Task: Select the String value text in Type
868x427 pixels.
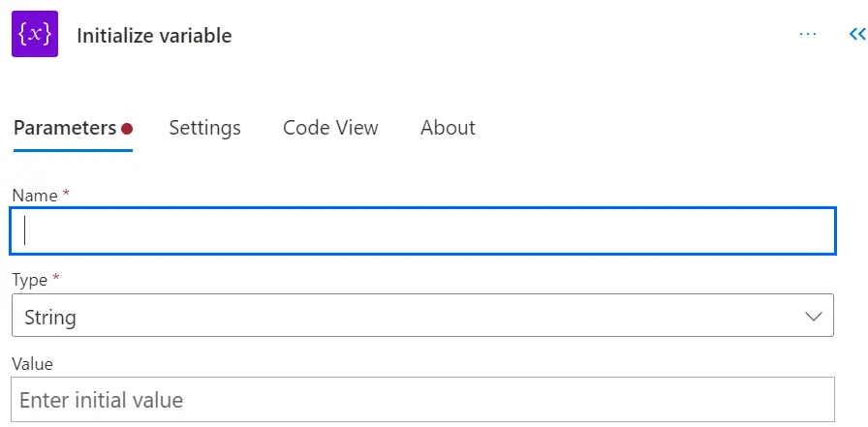Action: pyautogui.click(x=50, y=317)
